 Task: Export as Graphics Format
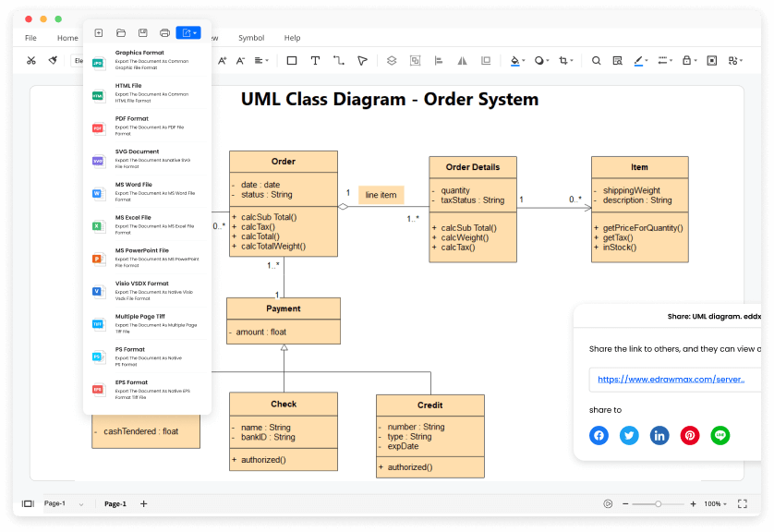(x=148, y=60)
